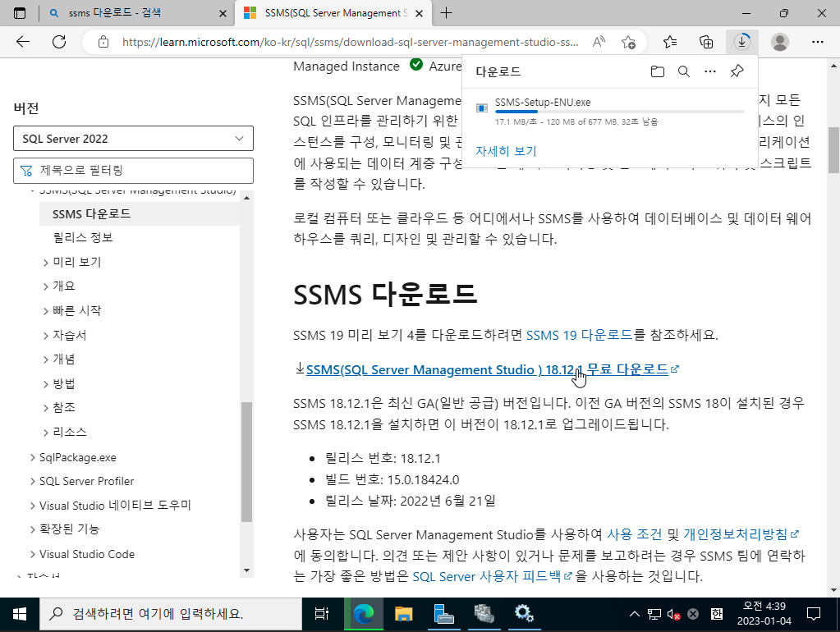The image size is (840, 632).
Task: Open network status tray icon
Action: 654,614
